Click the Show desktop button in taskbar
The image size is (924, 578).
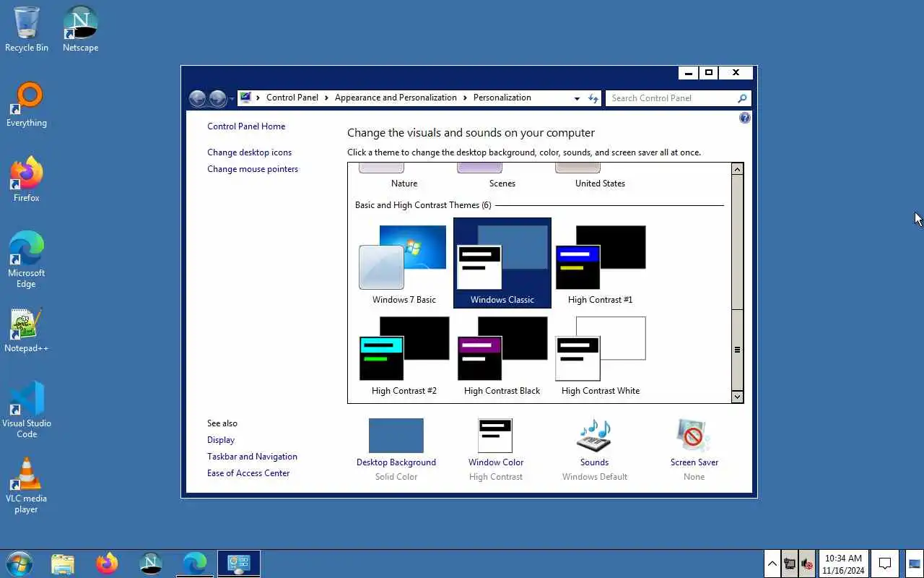click(914, 564)
